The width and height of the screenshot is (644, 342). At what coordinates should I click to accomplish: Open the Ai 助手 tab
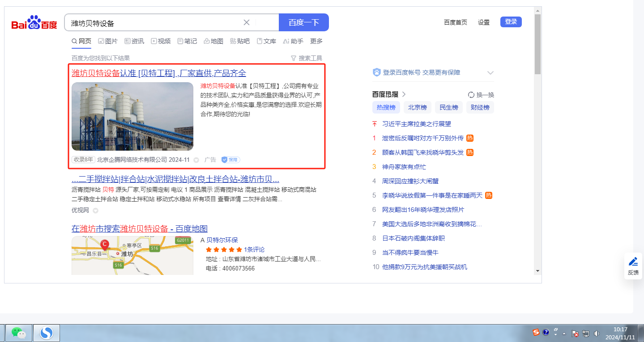click(293, 41)
